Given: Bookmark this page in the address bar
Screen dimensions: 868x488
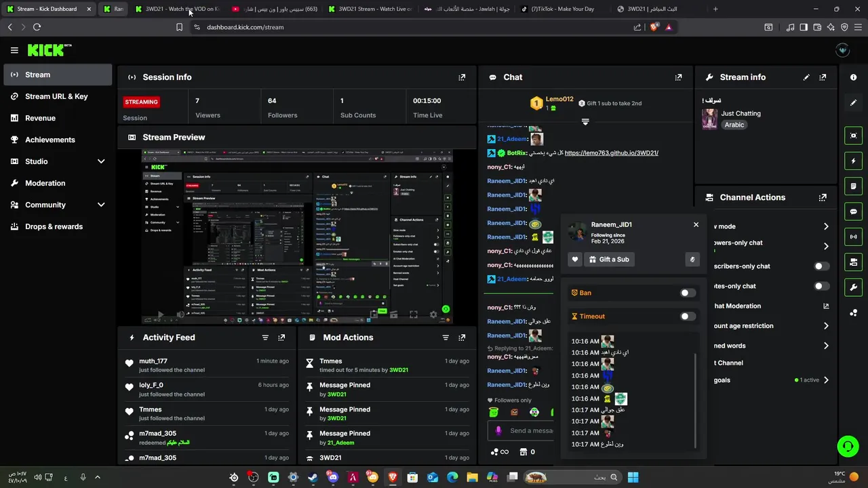Looking at the screenshot, I should (x=179, y=27).
